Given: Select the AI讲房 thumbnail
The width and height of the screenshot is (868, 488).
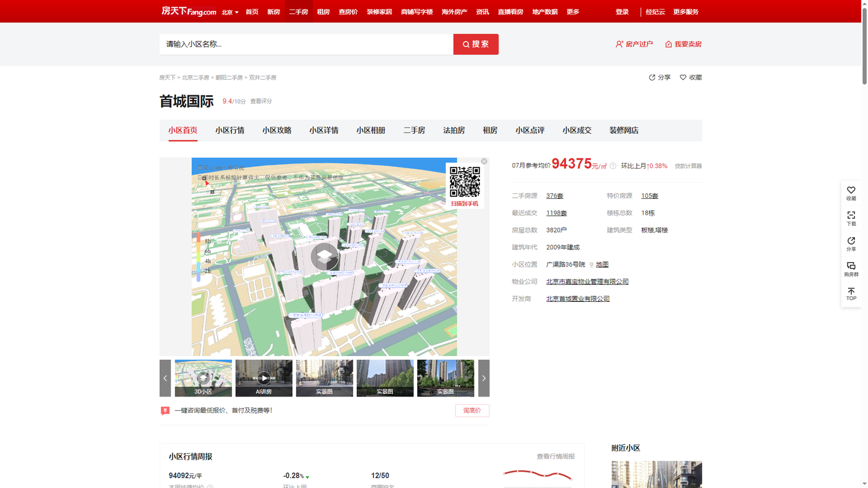Looking at the screenshot, I should [264, 378].
